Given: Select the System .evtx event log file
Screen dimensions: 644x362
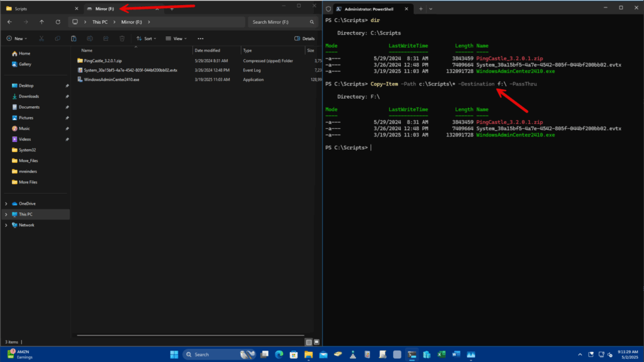Looking at the screenshot, I should (131, 70).
